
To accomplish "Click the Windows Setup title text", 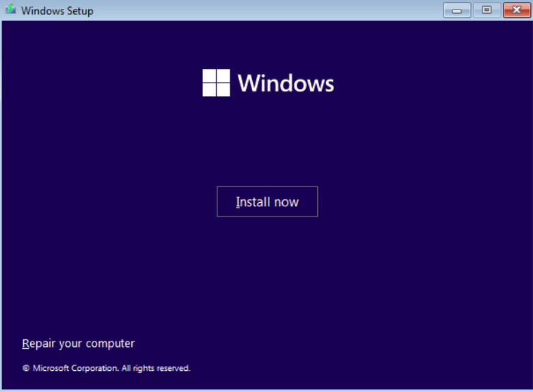I will [x=57, y=11].
